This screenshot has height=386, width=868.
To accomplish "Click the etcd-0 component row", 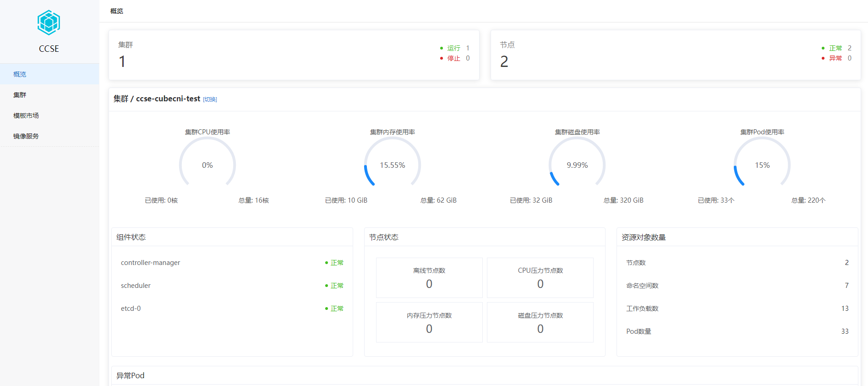I will pos(232,309).
